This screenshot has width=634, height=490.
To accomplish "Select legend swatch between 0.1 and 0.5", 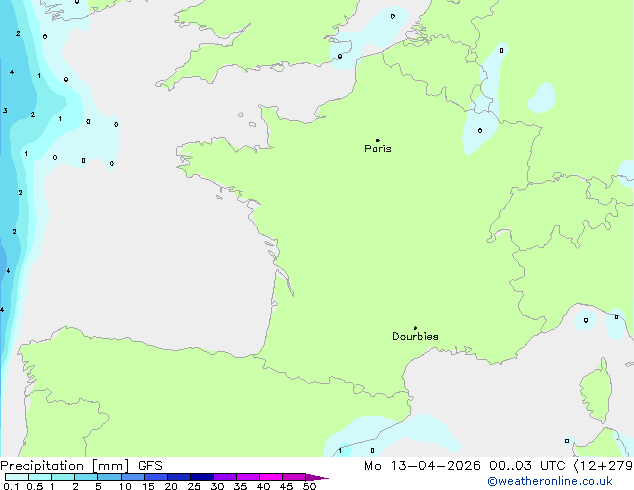I will pos(17,477).
